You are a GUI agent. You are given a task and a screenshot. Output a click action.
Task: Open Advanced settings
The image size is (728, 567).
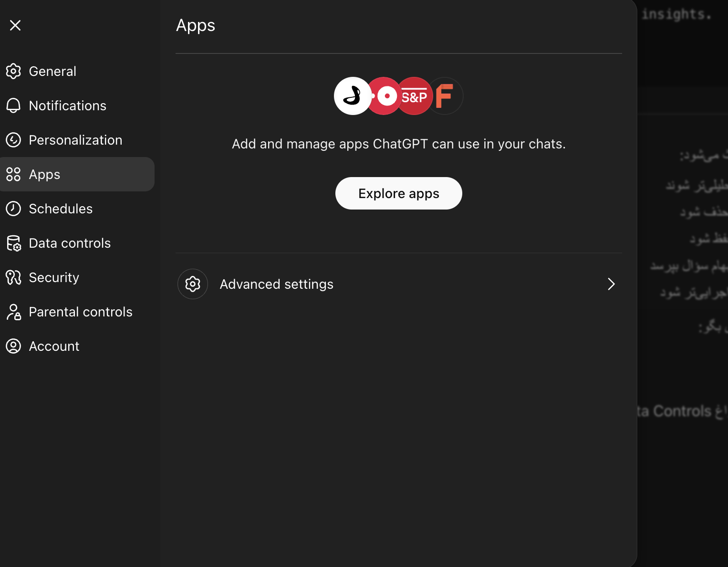(276, 284)
